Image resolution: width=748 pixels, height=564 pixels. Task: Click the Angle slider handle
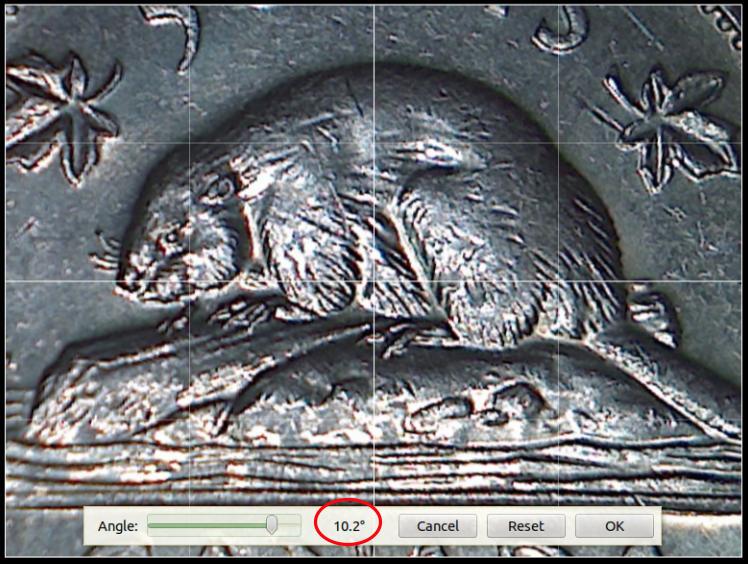point(271,525)
